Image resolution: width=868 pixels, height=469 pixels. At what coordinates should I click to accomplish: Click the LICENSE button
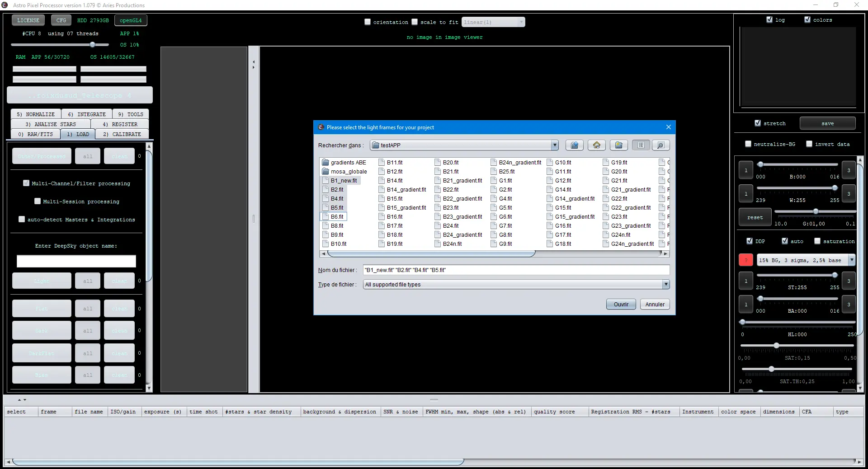(28, 20)
